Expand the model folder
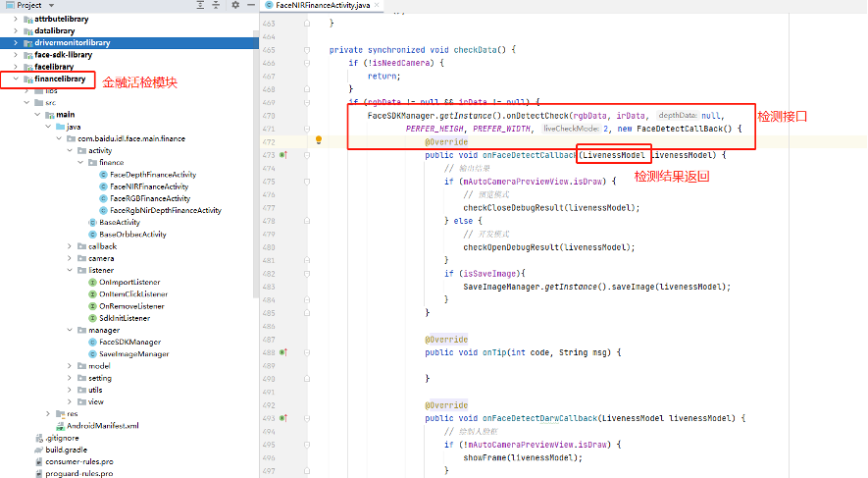The height and width of the screenshot is (478, 868). tap(70, 366)
